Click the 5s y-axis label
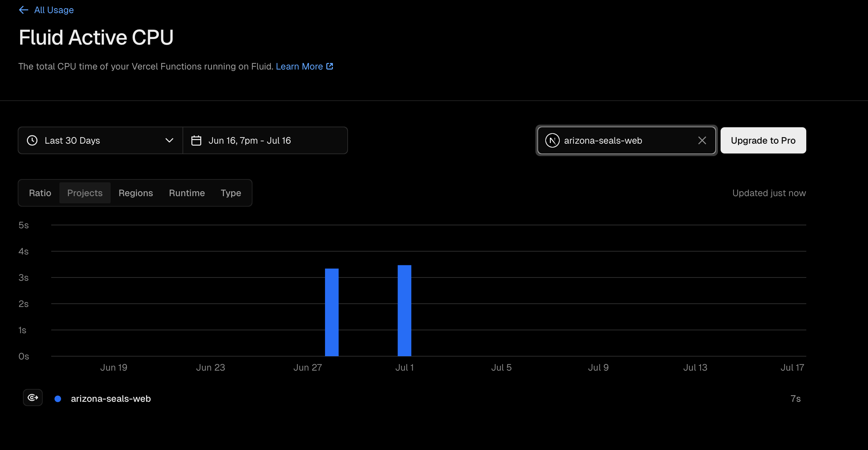Viewport: 868px width, 450px height. [24, 225]
